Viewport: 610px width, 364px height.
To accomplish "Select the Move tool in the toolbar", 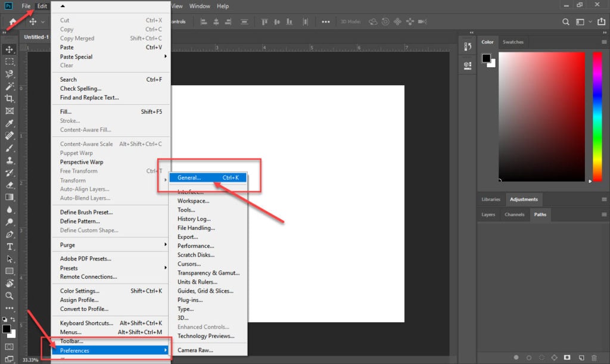I will tap(10, 49).
